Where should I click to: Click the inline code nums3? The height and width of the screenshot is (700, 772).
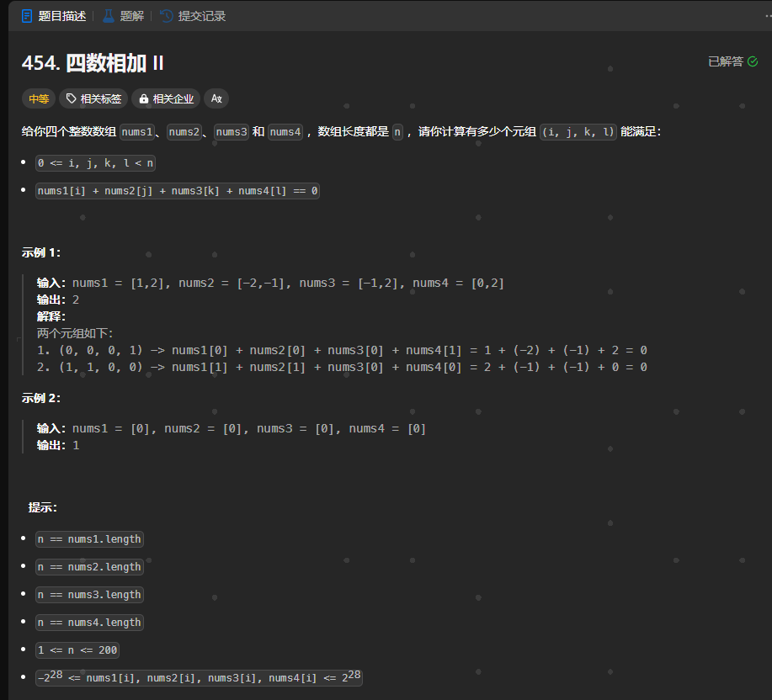click(232, 132)
